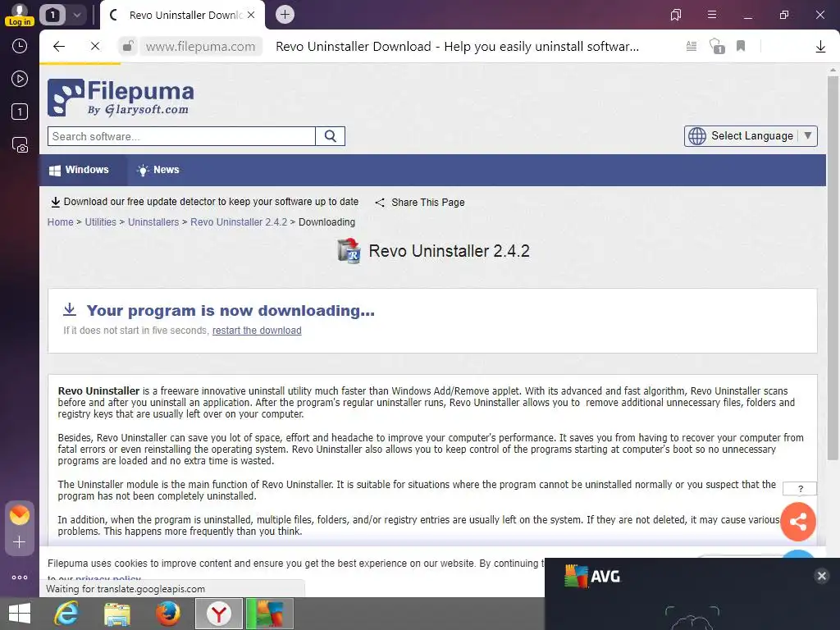Click Share This Page
This screenshot has height=630, width=840.
[x=420, y=203]
